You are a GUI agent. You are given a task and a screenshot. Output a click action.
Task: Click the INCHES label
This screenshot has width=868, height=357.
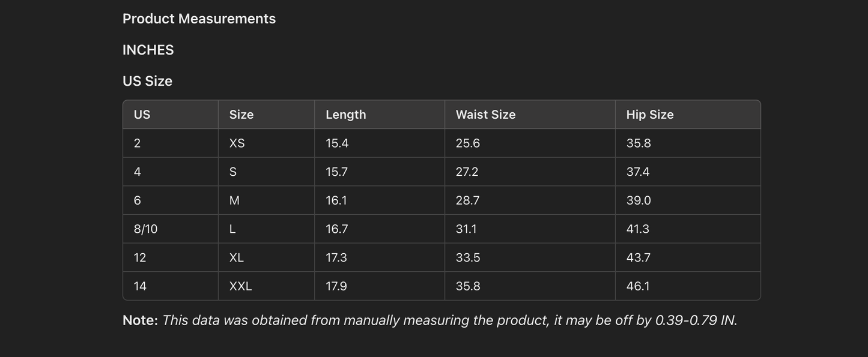(148, 50)
